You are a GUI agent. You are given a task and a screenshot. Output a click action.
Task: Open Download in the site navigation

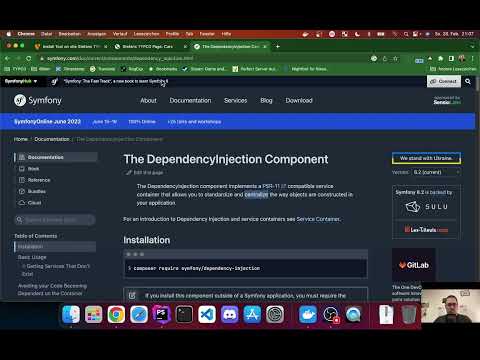pyautogui.click(x=299, y=100)
